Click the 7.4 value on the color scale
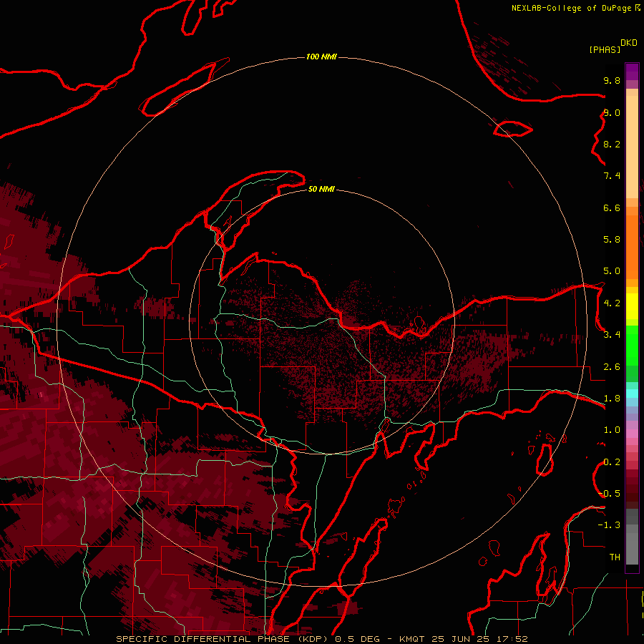Viewport: 644px width, 644px height. tap(612, 176)
